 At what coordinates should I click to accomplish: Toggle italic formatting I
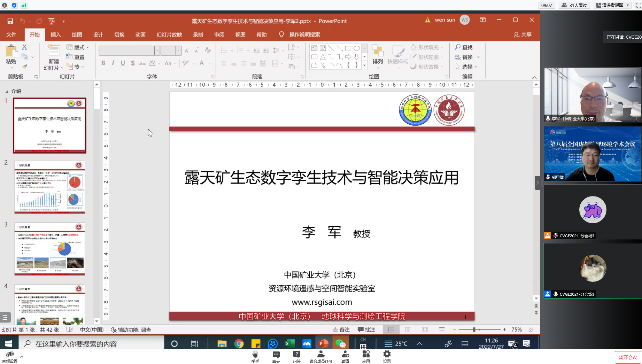coord(113,63)
